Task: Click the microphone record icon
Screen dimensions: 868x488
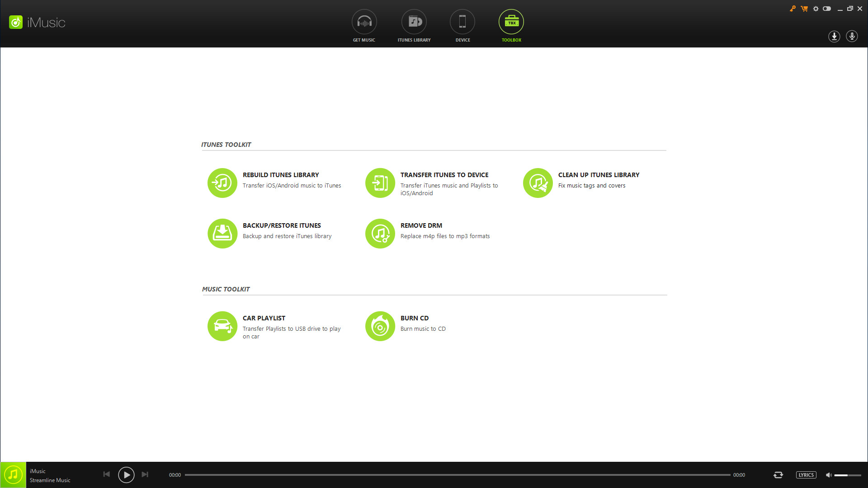Action: click(852, 36)
